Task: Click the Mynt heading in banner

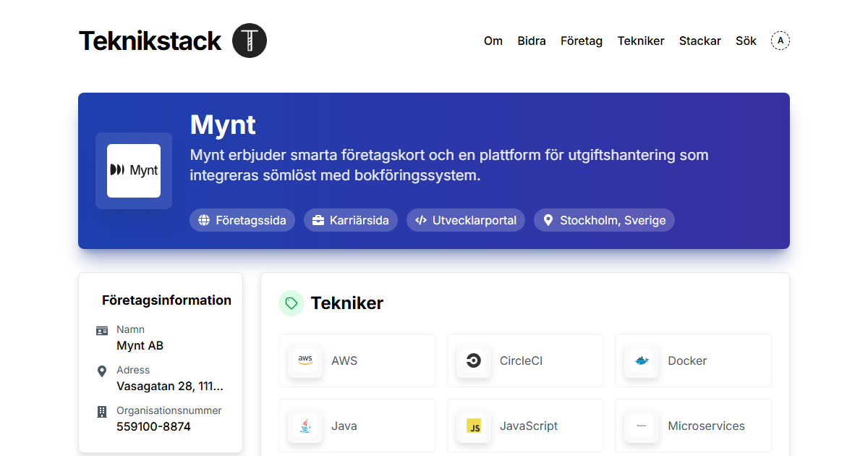Action: (223, 124)
